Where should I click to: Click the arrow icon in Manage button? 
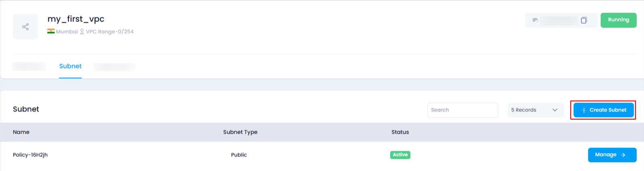point(623,155)
